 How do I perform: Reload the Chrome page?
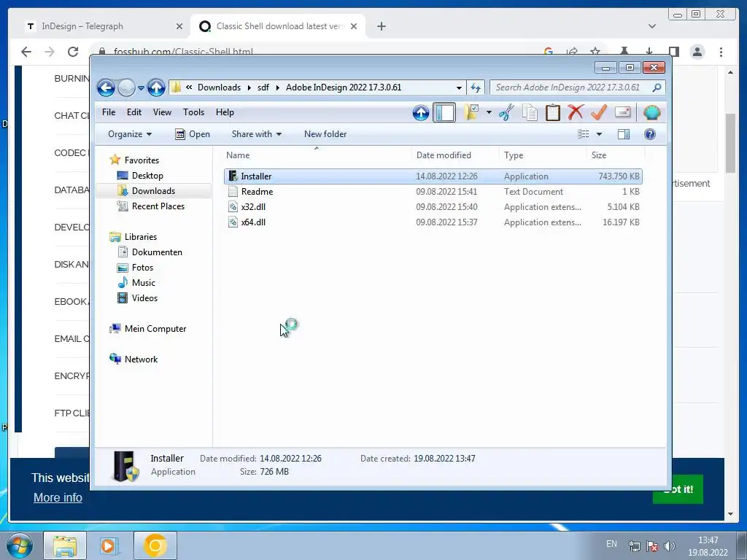(x=73, y=52)
